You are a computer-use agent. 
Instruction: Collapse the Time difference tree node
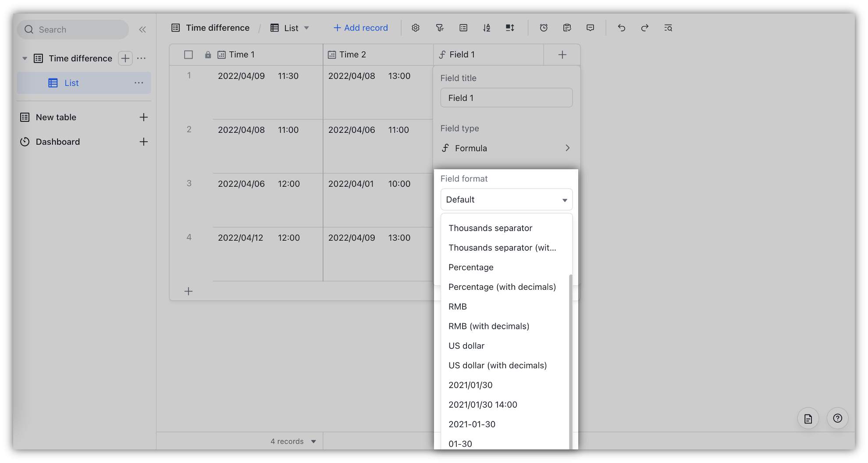pos(25,58)
